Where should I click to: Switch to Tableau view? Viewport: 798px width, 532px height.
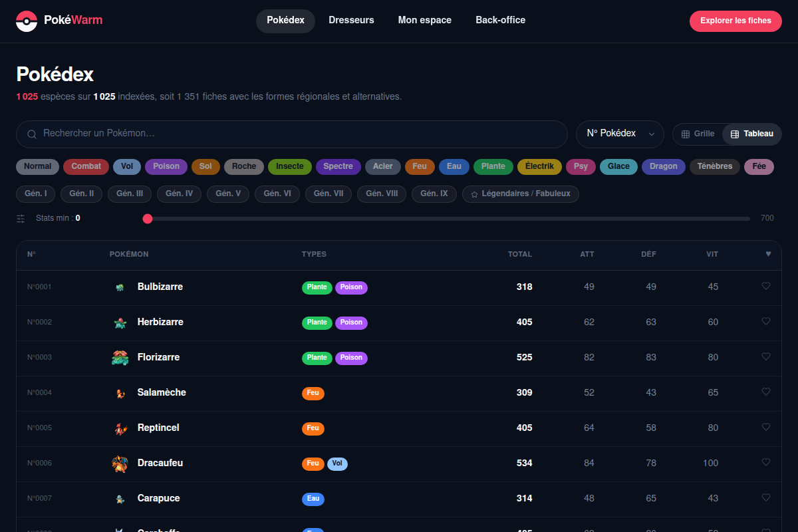751,134
